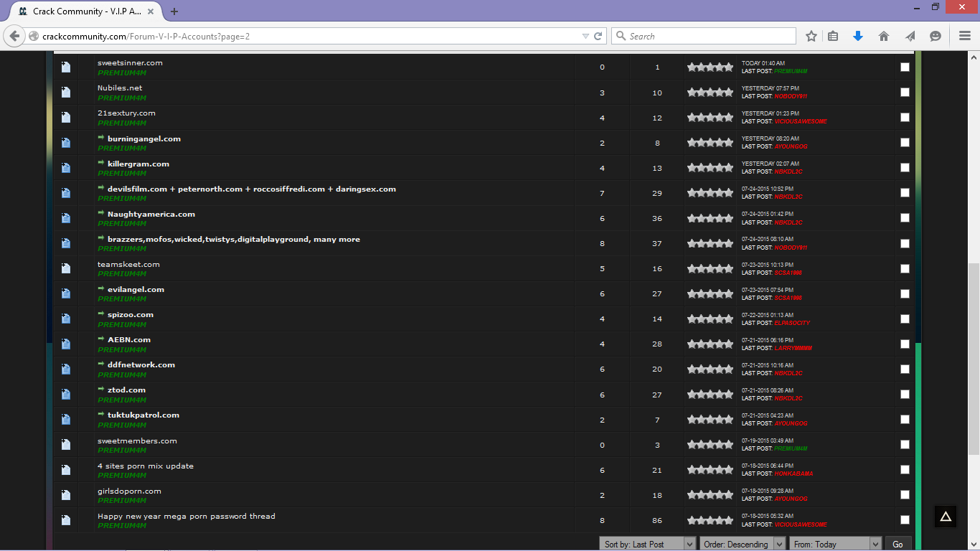
Task: Click the Go button beside the sort options
Action: (897, 544)
